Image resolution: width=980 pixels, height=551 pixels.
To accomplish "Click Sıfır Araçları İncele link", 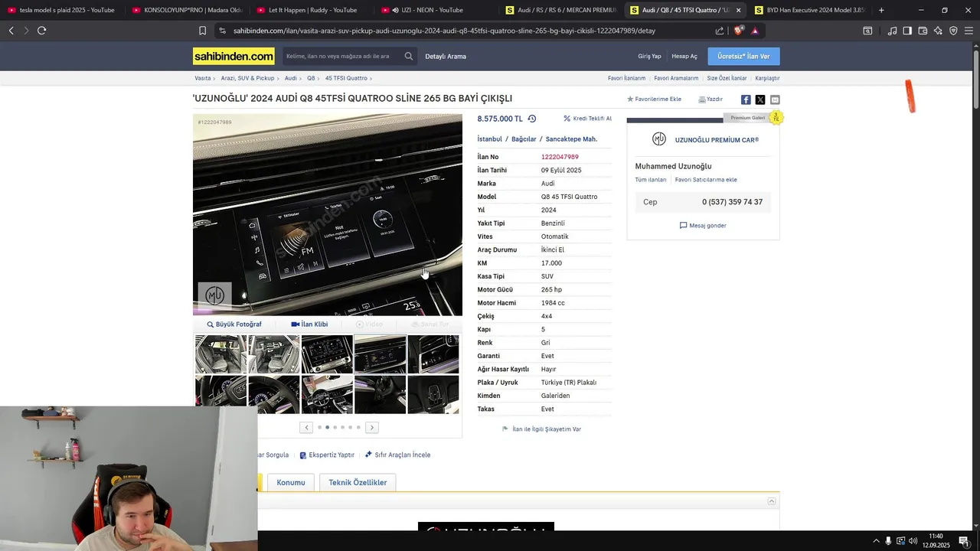I will 397,455.
